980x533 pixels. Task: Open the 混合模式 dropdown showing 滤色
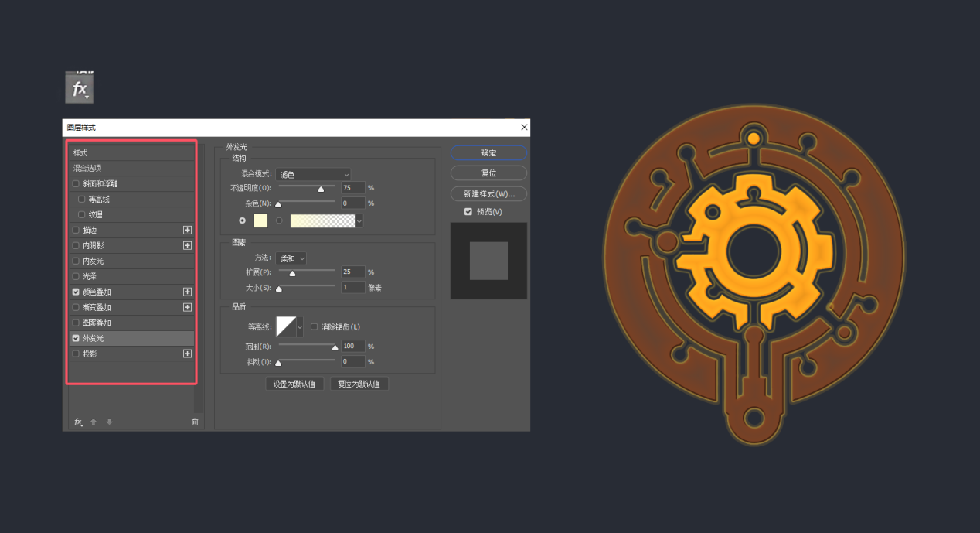pos(313,174)
